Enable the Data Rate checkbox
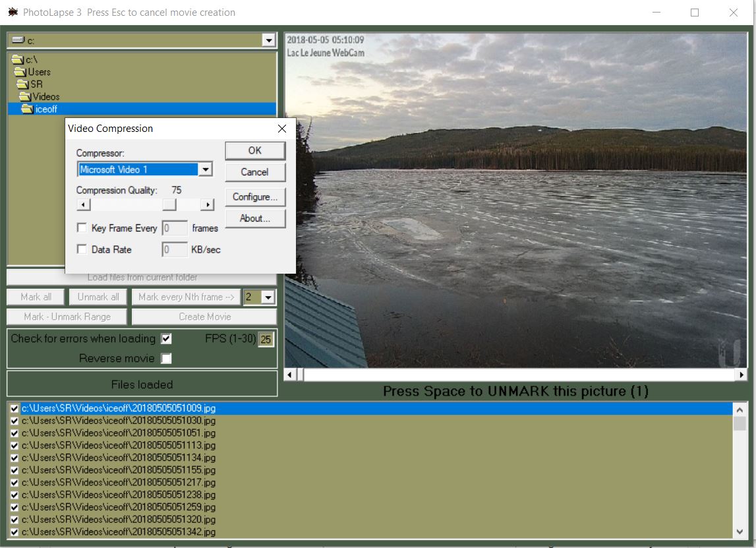 point(82,249)
